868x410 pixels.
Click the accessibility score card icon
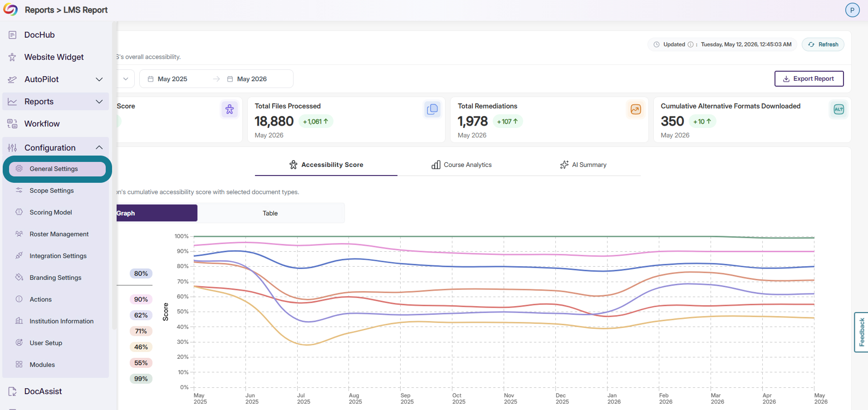230,109
